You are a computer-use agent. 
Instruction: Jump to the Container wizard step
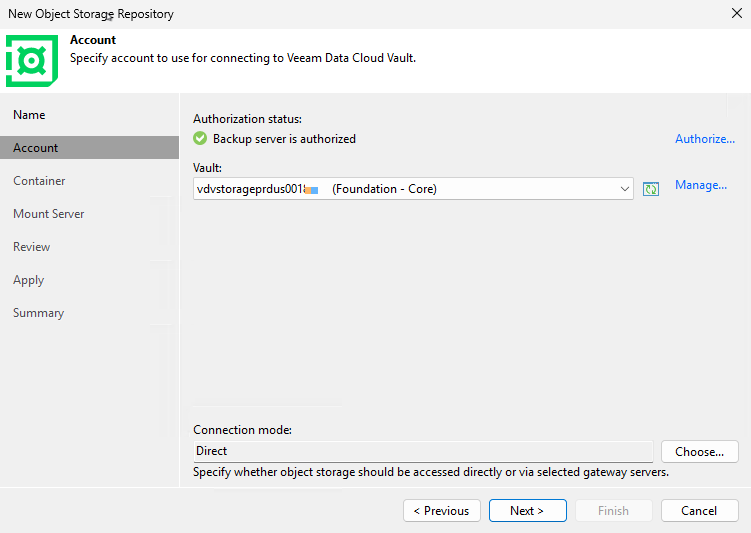tap(39, 181)
